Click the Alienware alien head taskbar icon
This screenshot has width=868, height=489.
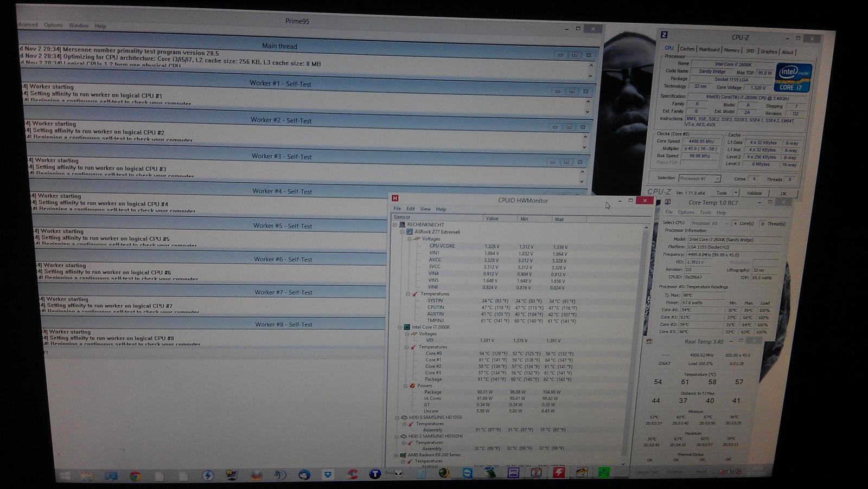399,474
